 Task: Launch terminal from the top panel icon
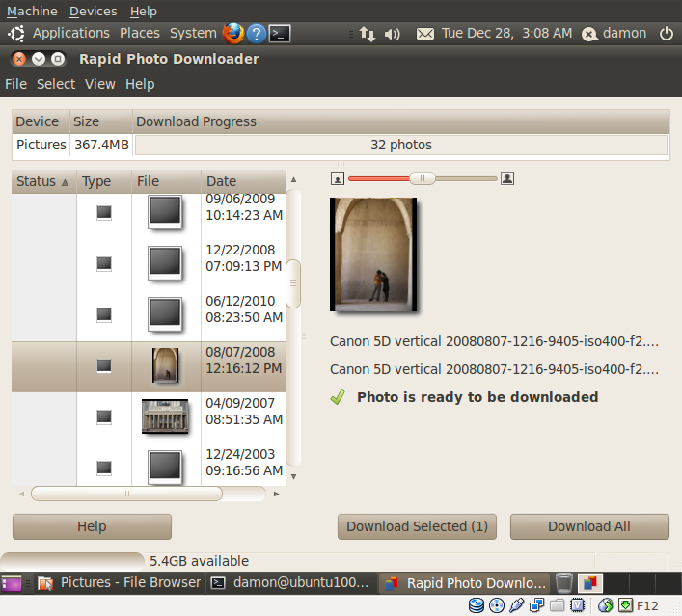(x=280, y=34)
